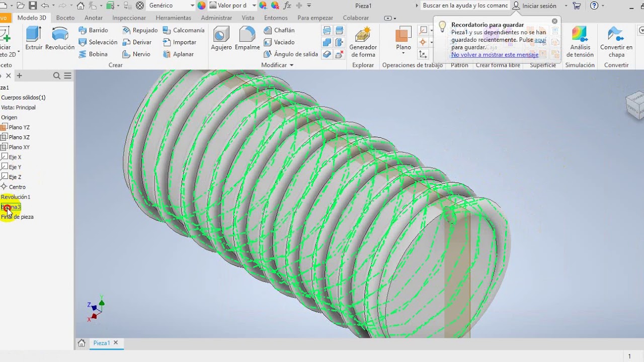
Task: Switch to the Boceto ribbon tab
Action: (65, 18)
